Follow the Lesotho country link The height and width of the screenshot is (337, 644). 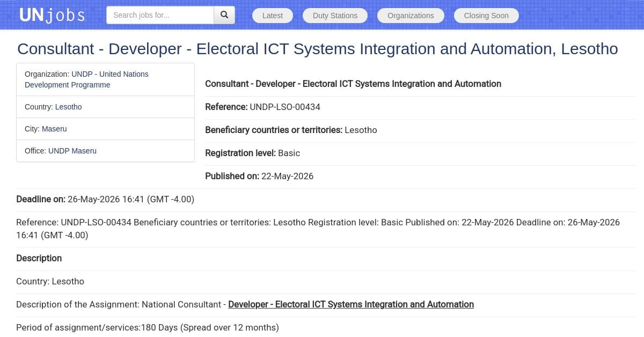pos(69,107)
